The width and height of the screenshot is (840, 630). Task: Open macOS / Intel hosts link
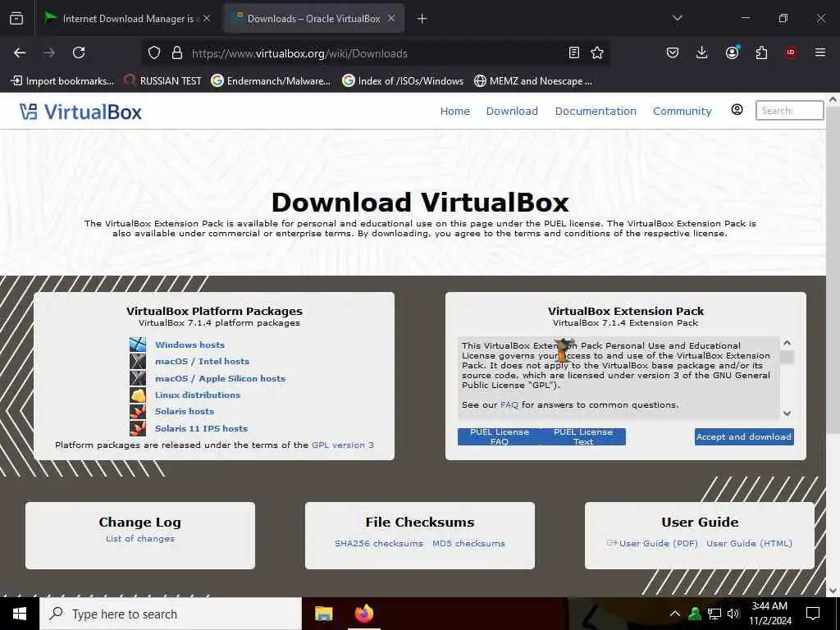(x=202, y=361)
